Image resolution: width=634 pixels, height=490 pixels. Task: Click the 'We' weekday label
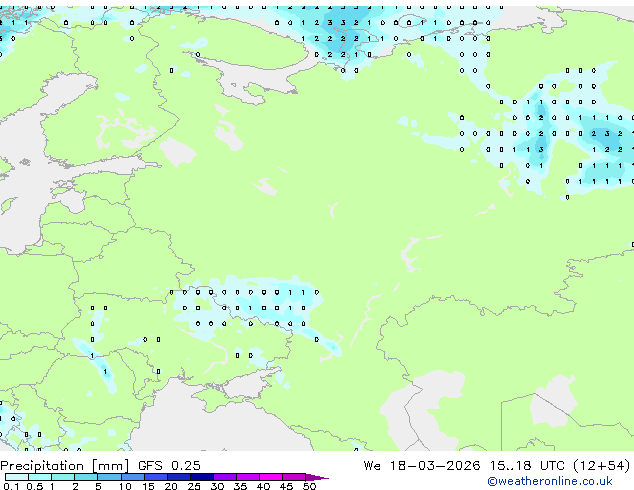372,466
